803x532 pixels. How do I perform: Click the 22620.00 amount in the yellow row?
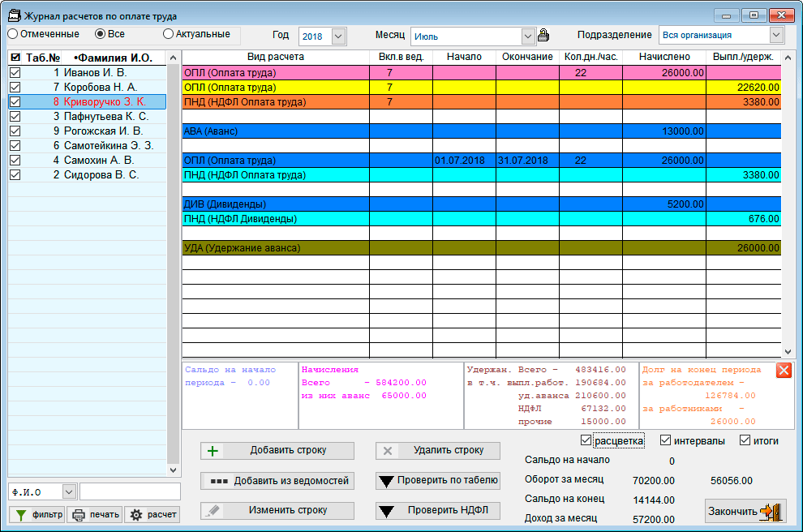pos(758,87)
